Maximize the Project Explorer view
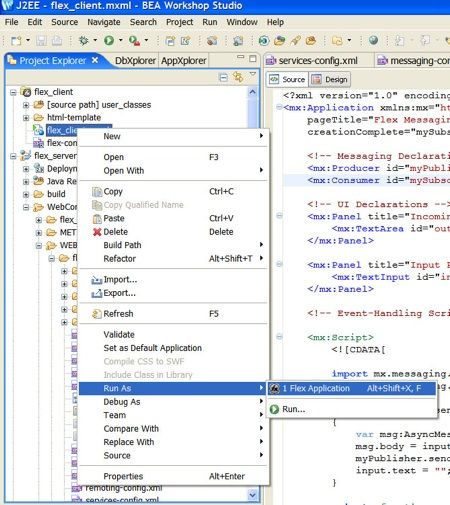Viewport: 450px width, 505px height. pyautogui.click(x=253, y=59)
